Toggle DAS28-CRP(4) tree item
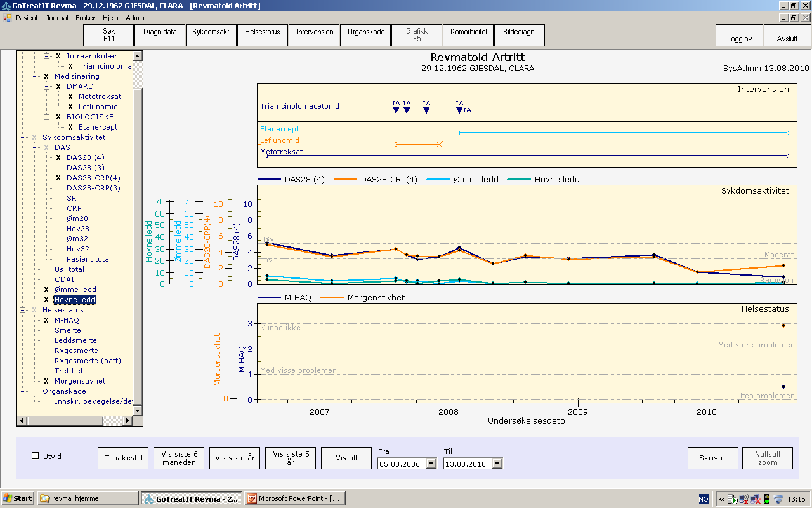 [x=58, y=178]
